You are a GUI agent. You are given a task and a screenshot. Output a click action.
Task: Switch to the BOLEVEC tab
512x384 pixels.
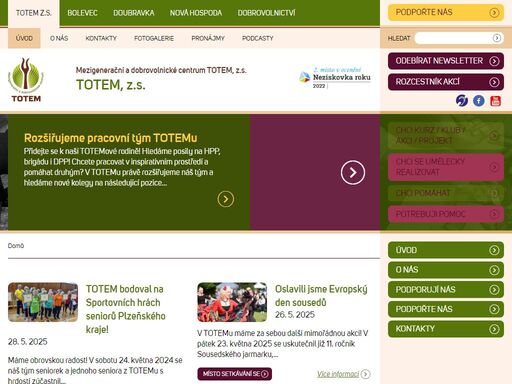click(82, 13)
